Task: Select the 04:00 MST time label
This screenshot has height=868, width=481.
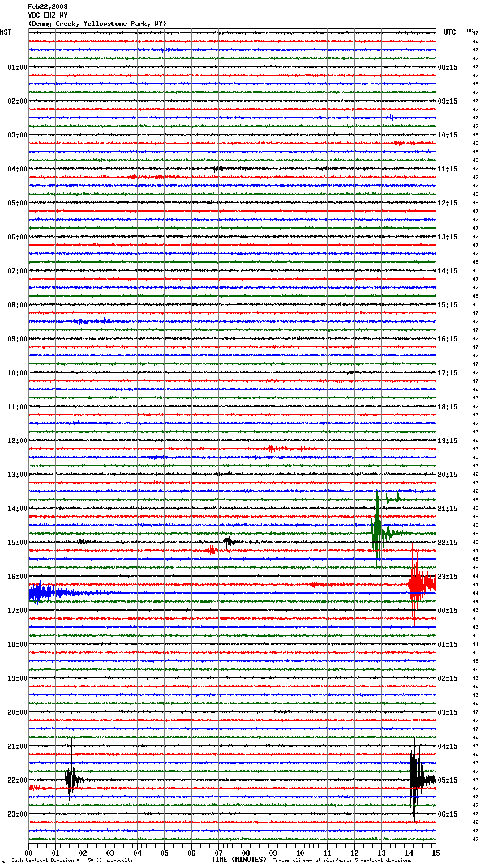Action: 18,169
